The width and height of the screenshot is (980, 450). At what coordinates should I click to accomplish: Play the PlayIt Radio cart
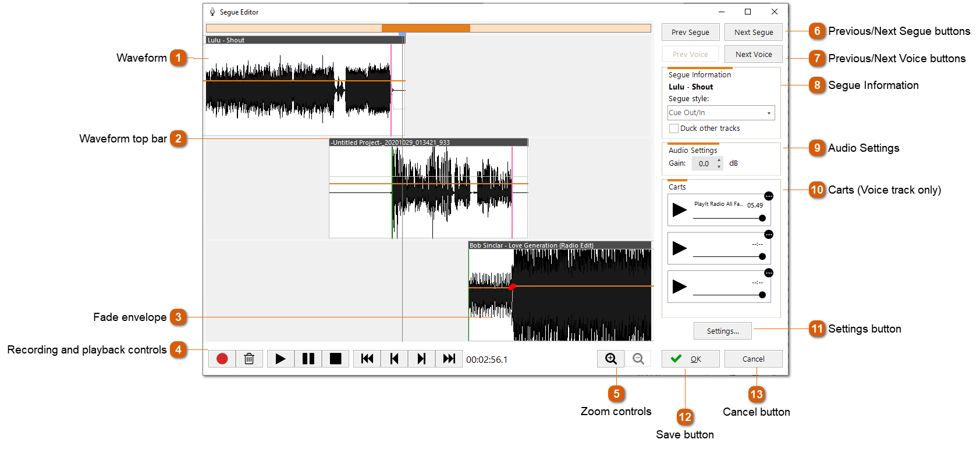click(679, 210)
